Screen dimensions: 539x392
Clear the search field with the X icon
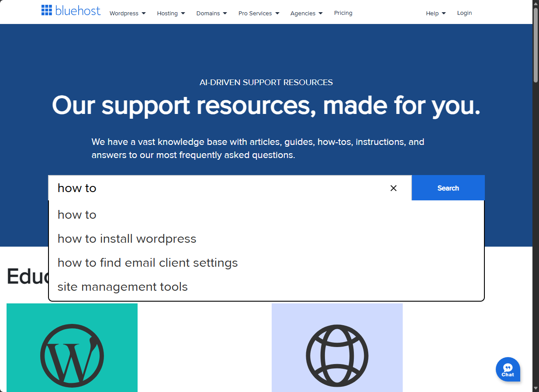click(393, 188)
